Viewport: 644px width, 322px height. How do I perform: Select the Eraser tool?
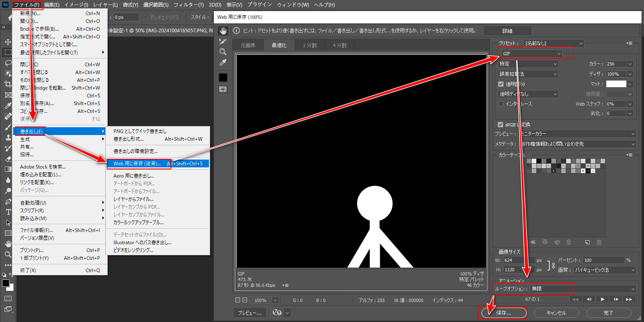point(8,159)
